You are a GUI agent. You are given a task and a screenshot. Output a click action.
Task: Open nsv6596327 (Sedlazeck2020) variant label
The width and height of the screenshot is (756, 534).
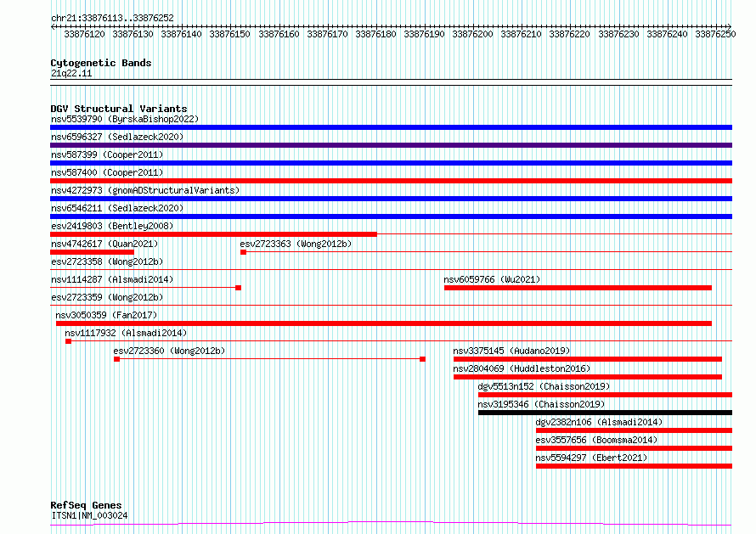coord(117,137)
